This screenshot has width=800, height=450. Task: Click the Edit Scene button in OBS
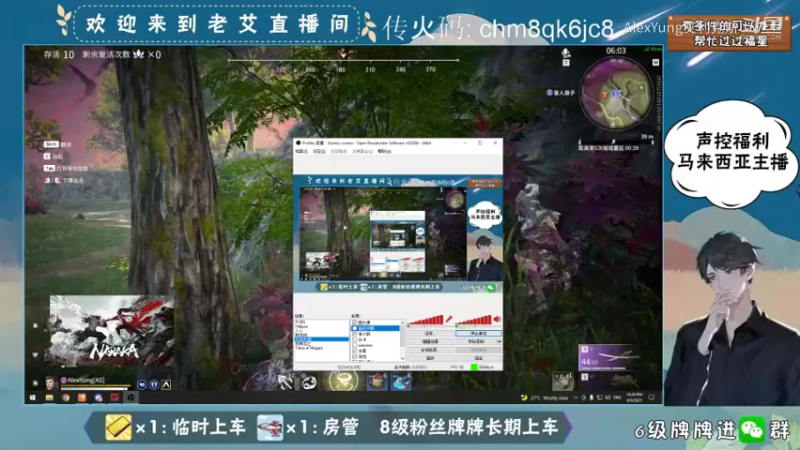point(430,341)
